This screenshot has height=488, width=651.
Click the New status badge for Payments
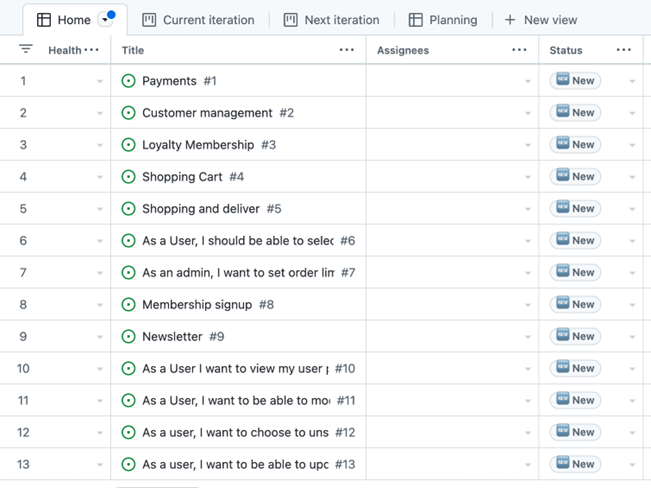[x=575, y=81]
